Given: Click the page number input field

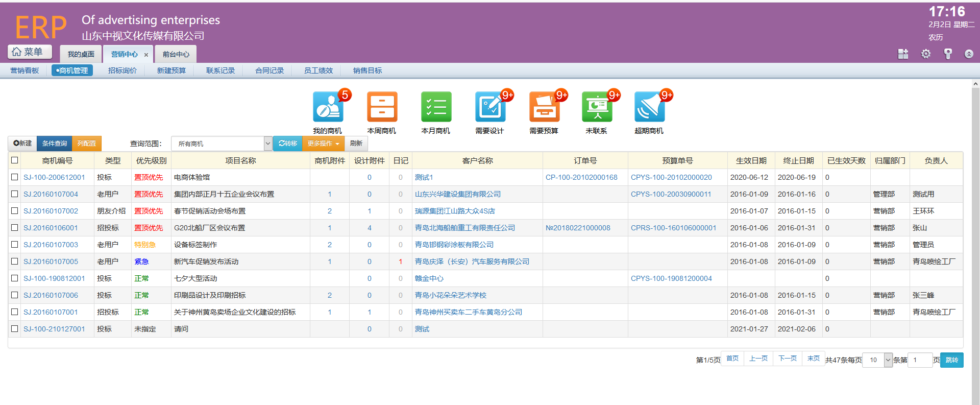Looking at the screenshot, I should 920,360.
